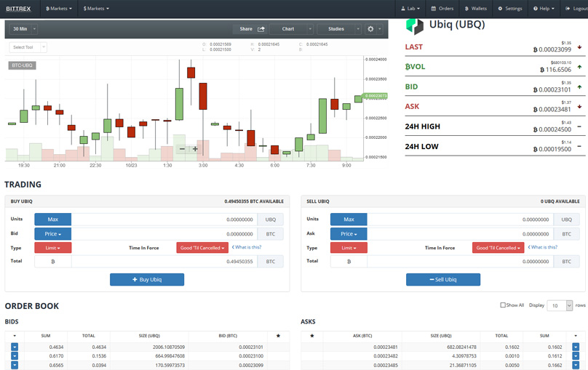Viewport: 588px width, 370px height.
Task: Open the Wallets page
Action: point(475,9)
